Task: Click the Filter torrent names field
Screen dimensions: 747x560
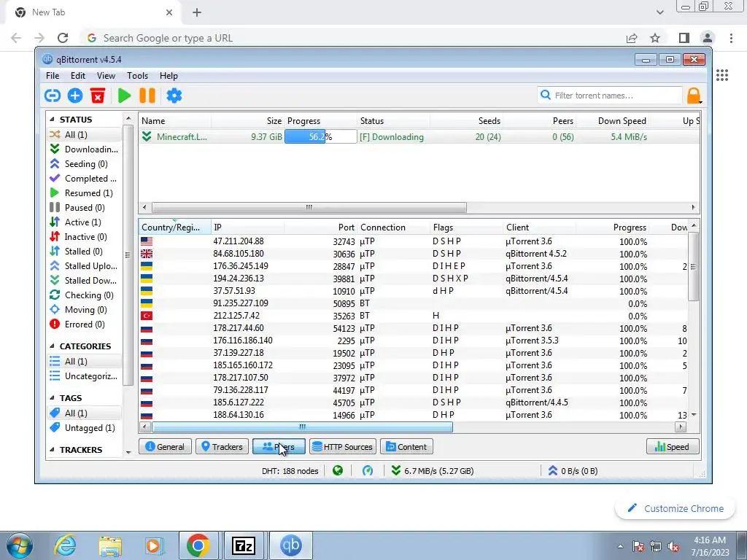Action: (x=610, y=96)
